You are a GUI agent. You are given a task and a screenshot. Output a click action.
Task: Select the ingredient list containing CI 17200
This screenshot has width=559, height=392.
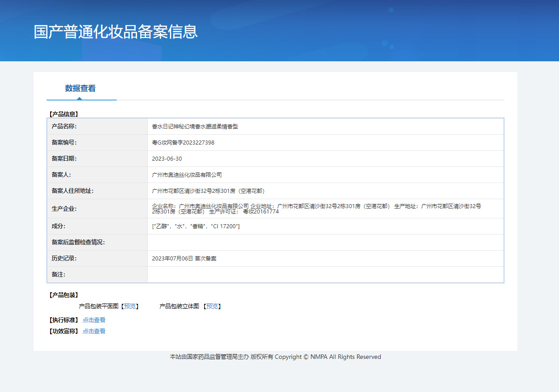tap(196, 226)
